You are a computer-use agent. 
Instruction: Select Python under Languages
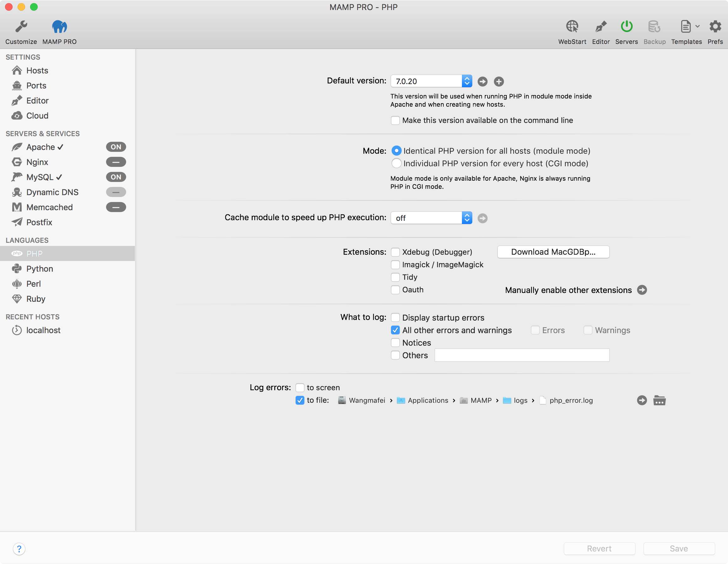67,269
